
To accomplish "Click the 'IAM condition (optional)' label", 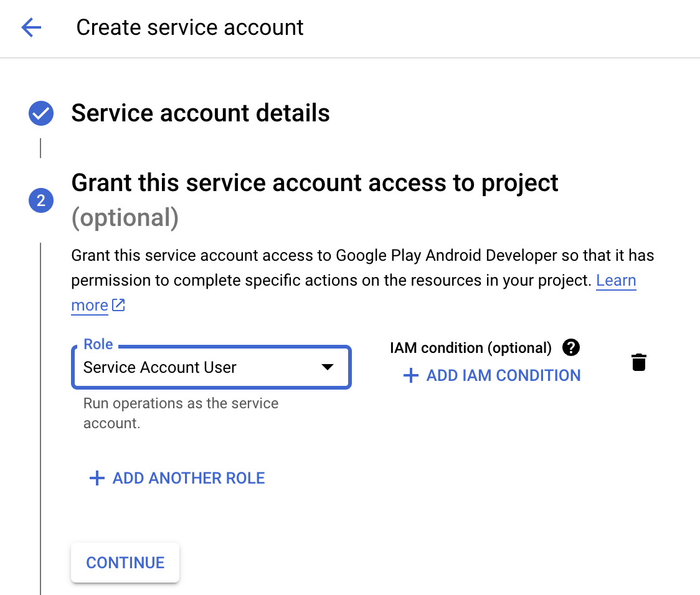I will [471, 347].
